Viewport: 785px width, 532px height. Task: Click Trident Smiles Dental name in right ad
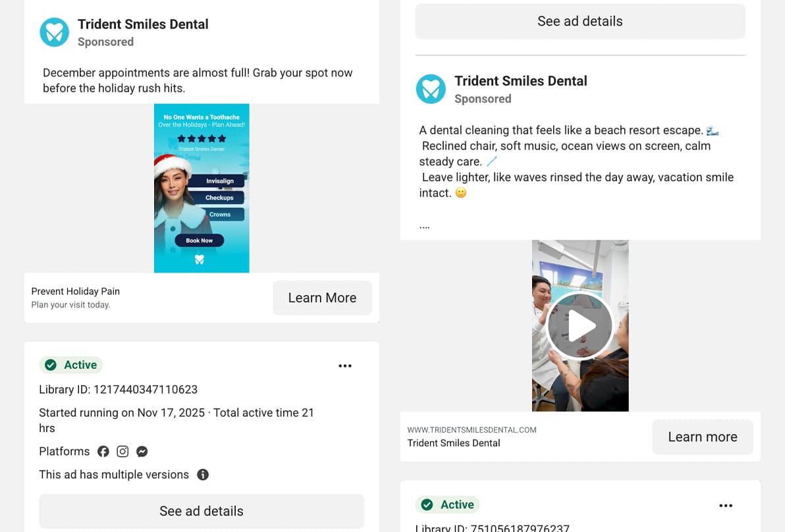click(x=521, y=81)
